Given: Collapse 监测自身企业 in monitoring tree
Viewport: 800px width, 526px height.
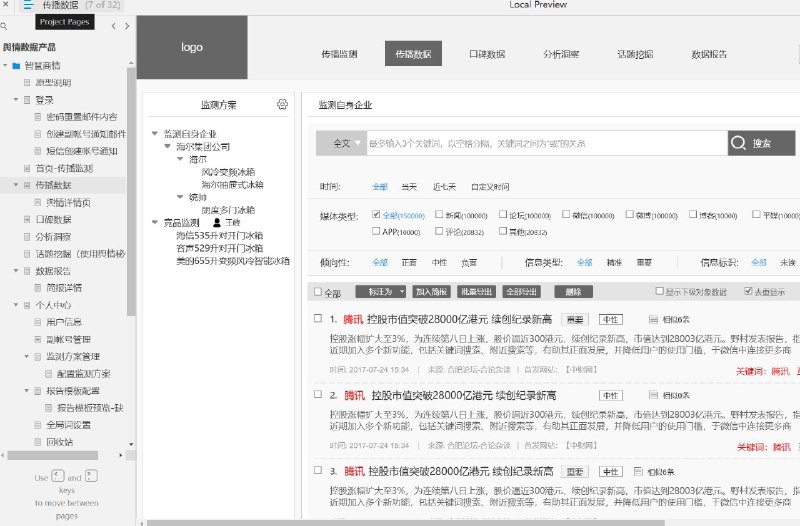Looking at the screenshot, I should tap(155, 134).
